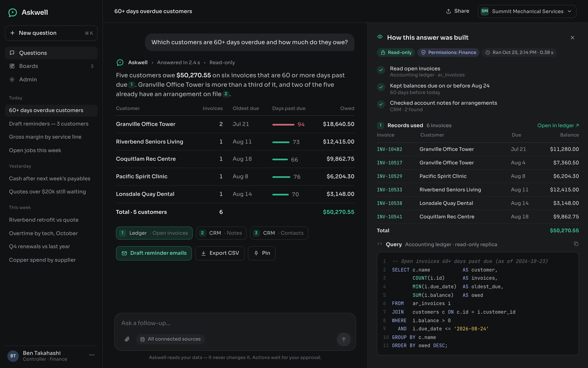This screenshot has width=588, height=368.
Task: Open Cash after next week's payables question
Action: click(51, 179)
